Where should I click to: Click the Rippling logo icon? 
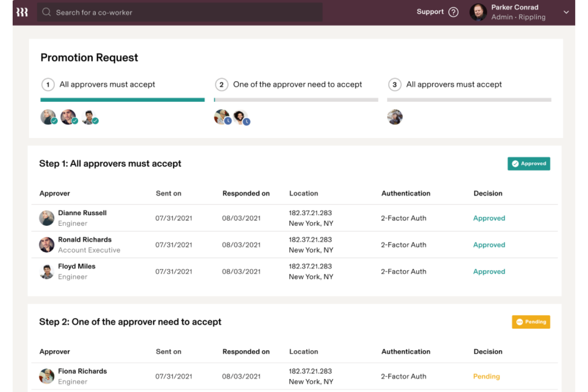[x=22, y=12]
